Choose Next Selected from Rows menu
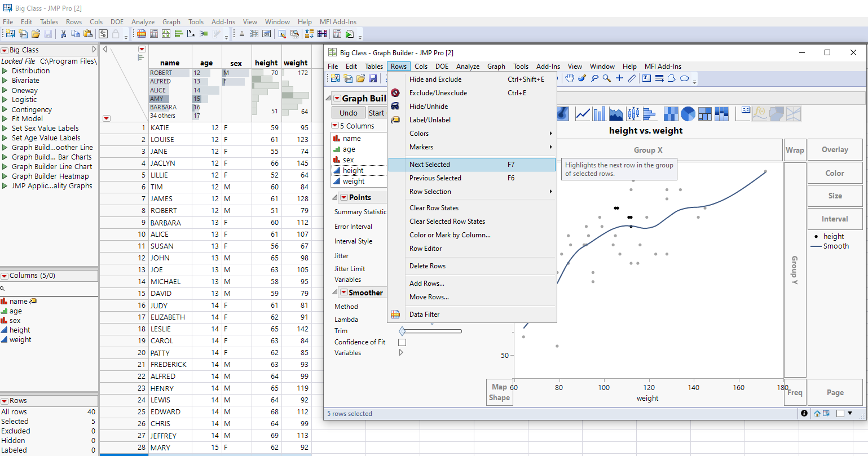 coord(429,165)
